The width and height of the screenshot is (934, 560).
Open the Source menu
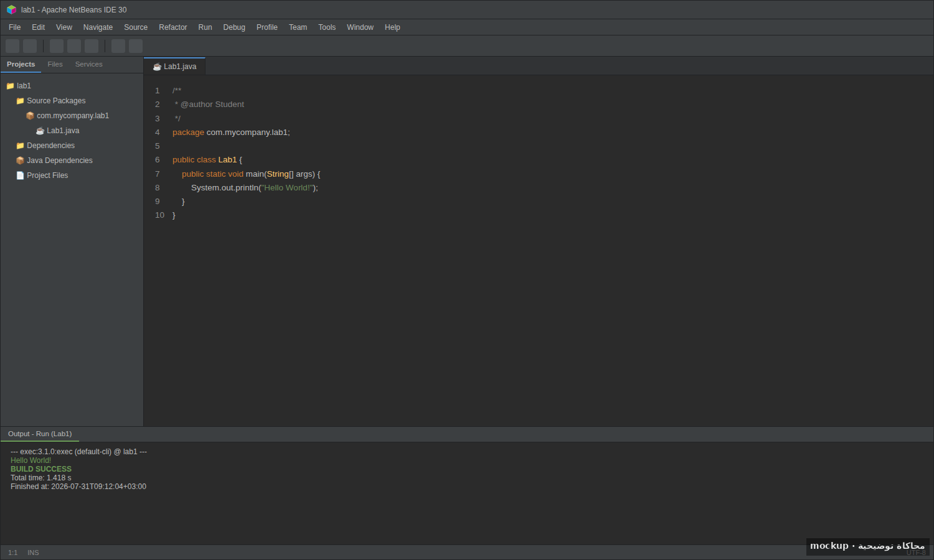pos(136,27)
